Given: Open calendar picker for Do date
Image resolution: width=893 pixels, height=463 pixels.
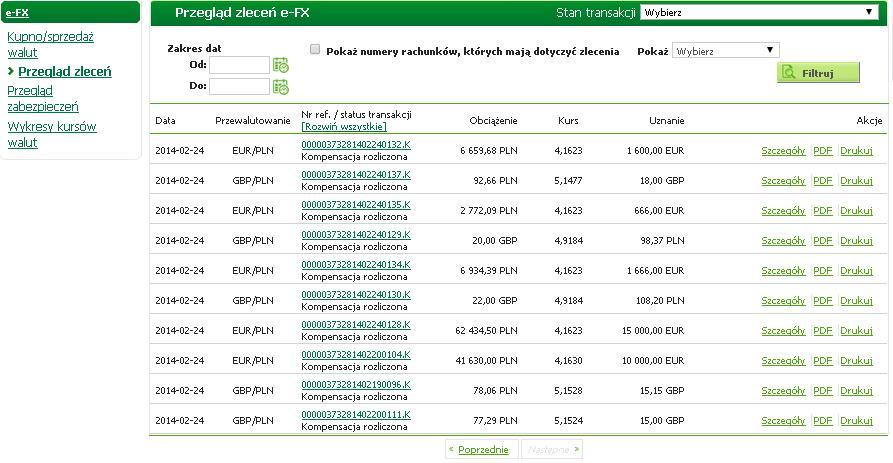Looking at the screenshot, I should pos(281,87).
